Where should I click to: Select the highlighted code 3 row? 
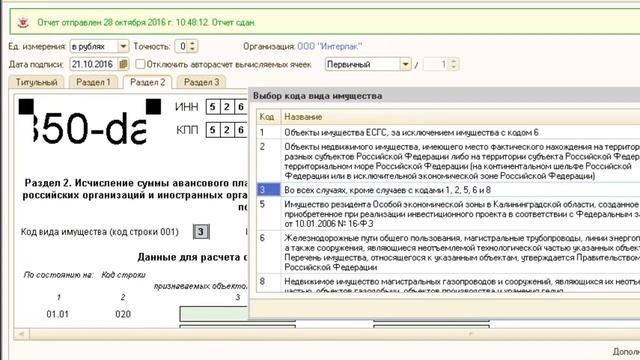pos(448,190)
